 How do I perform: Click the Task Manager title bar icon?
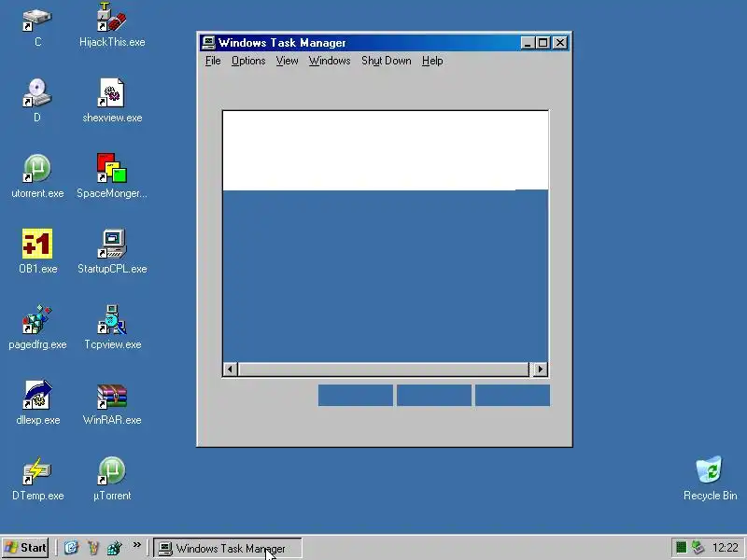coord(208,43)
